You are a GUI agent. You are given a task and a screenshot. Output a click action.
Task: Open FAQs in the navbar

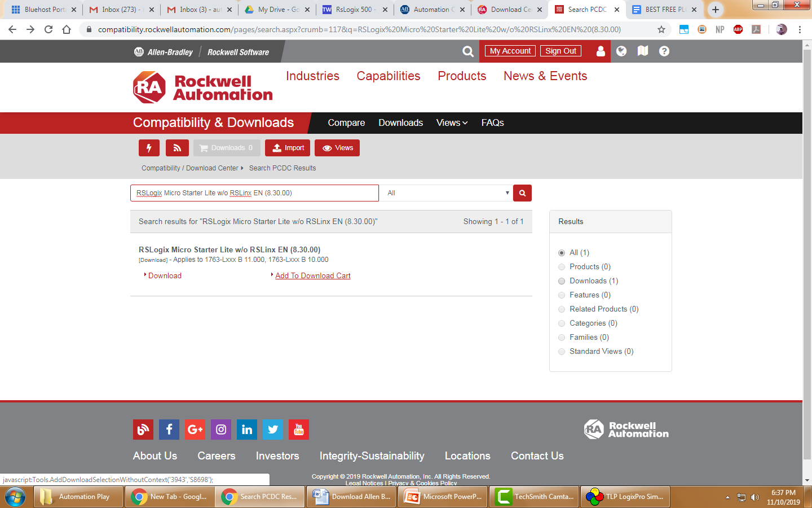[x=492, y=122]
